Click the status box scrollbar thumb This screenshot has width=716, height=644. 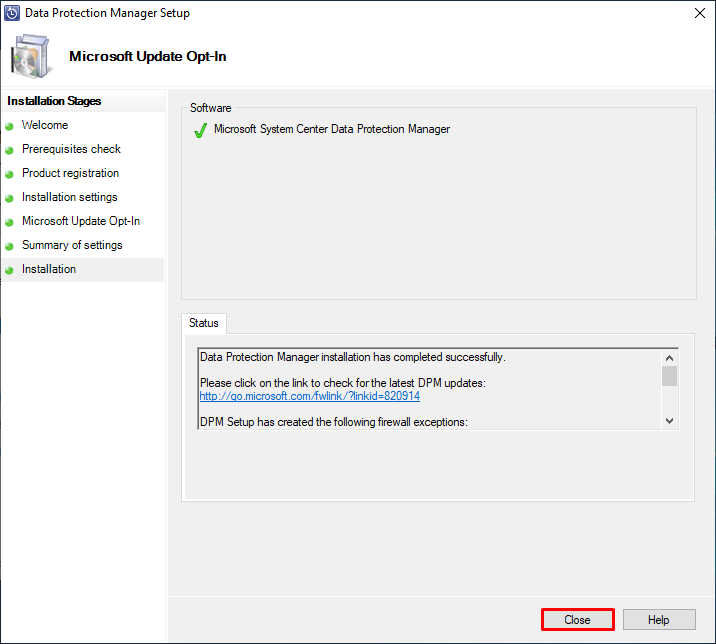[669, 376]
